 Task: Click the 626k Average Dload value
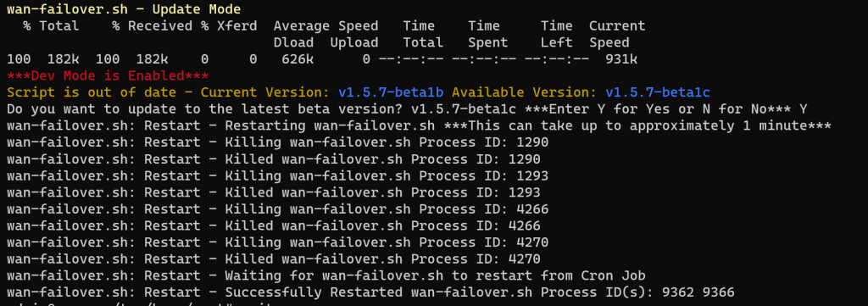298,59
